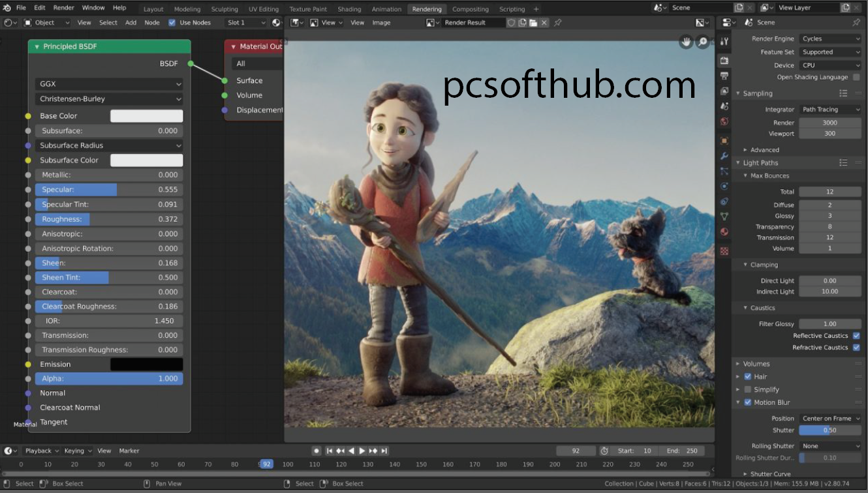Open the Device CPU dropdown

(x=830, y=65)
